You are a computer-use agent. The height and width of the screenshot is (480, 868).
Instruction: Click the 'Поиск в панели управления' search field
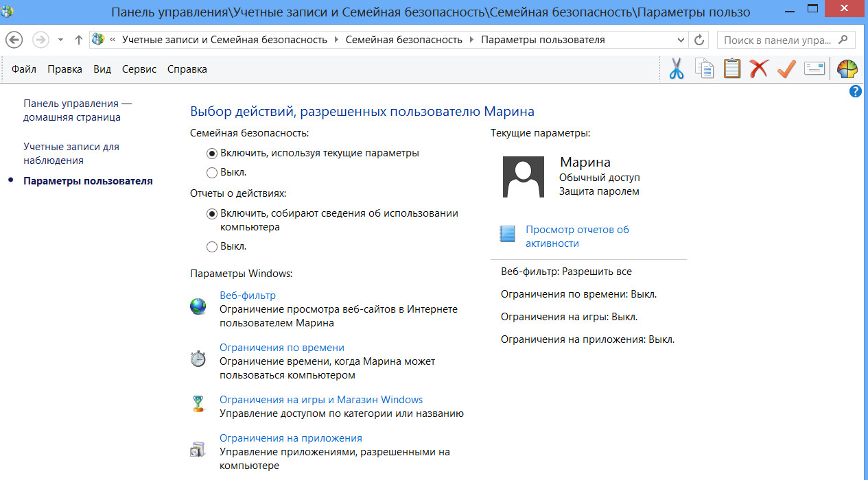pos(779,40)
